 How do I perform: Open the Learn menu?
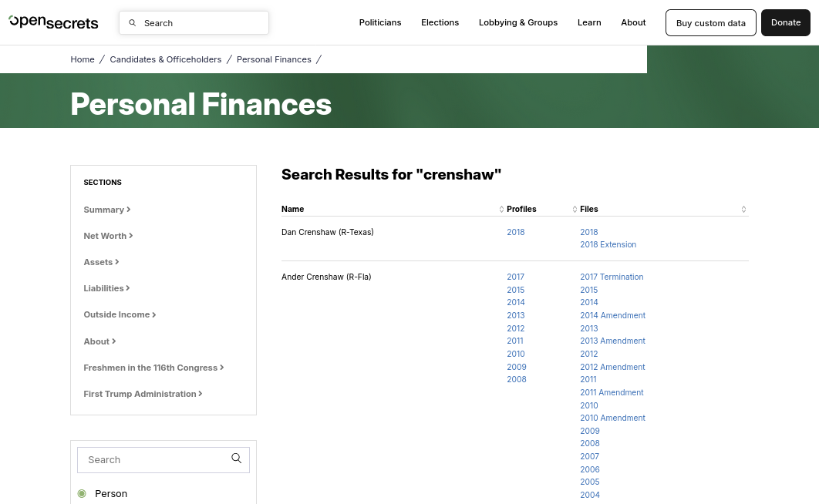tap(589, 22)
